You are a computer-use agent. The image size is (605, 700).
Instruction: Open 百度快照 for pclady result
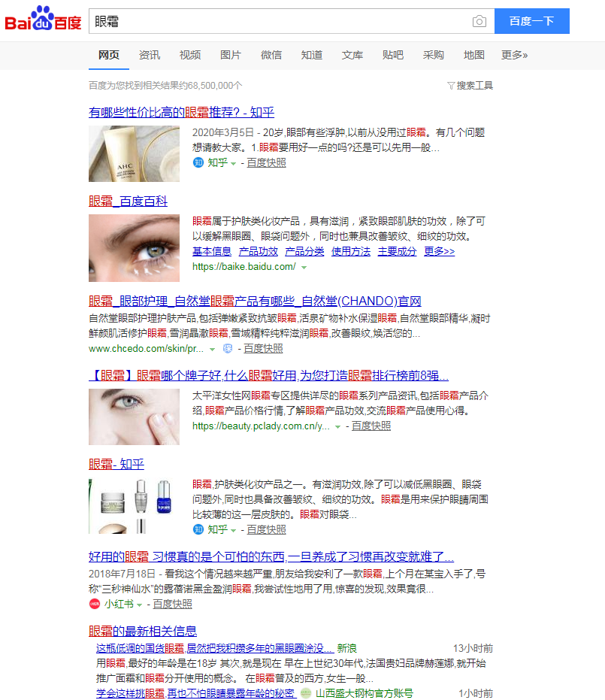coord(371,426)
